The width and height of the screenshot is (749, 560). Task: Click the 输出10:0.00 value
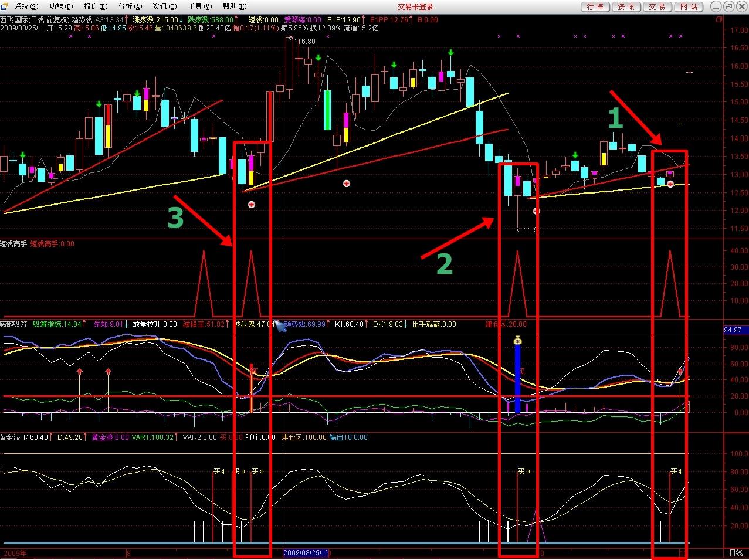coord(348,437)
